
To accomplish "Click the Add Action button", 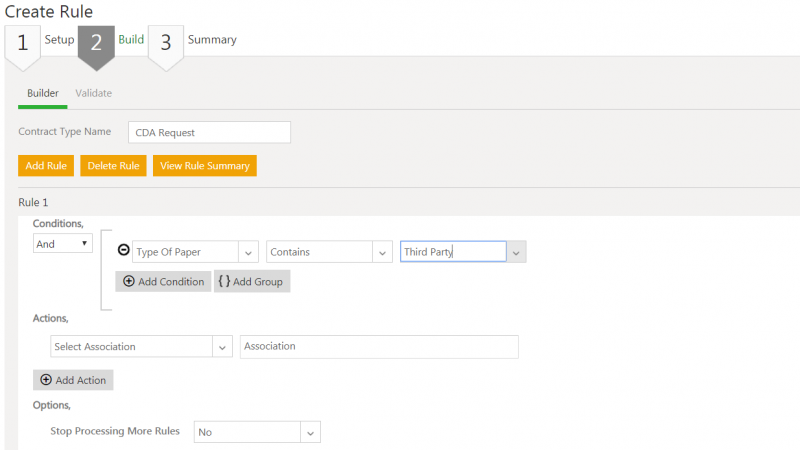I will pos(74,380).
